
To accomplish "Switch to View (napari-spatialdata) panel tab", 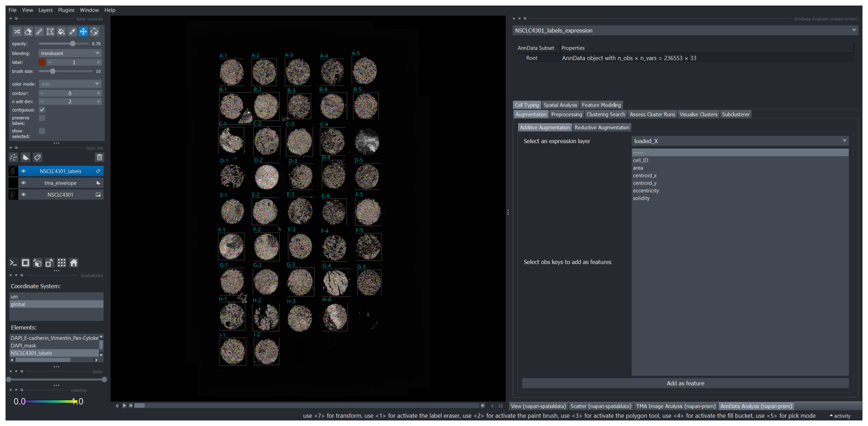I will (x=538, y=406).
